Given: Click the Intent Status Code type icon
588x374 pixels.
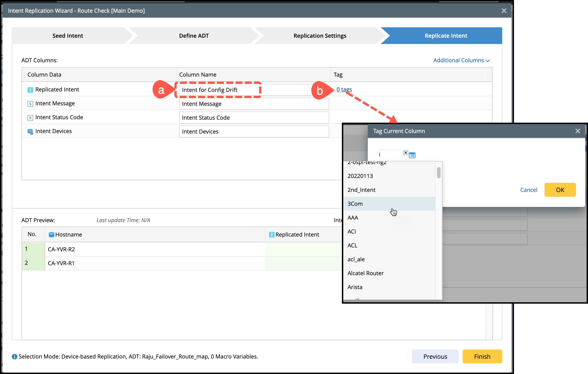Looking at the screenshot, I should [x=30, y=118].
